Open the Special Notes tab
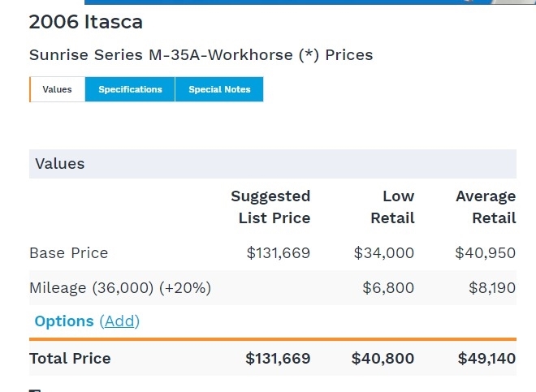 pyautogui.click(x=219, y=89)
